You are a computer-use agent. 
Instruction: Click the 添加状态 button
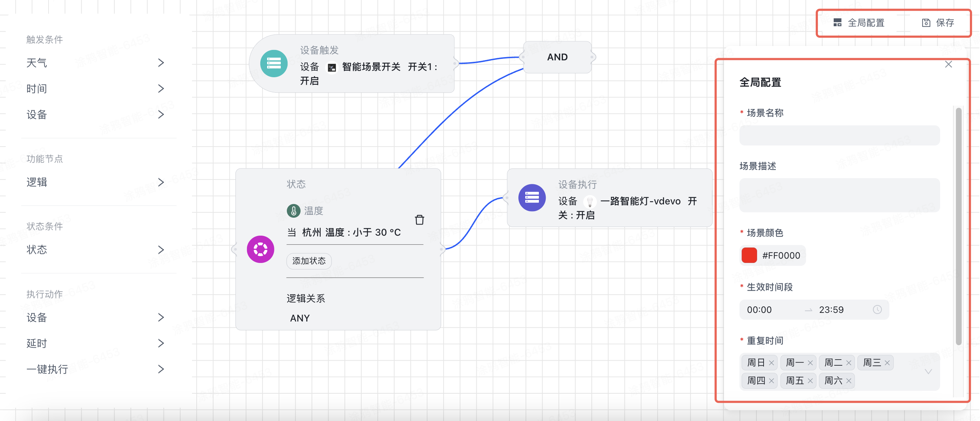click(x=309, y=261)
